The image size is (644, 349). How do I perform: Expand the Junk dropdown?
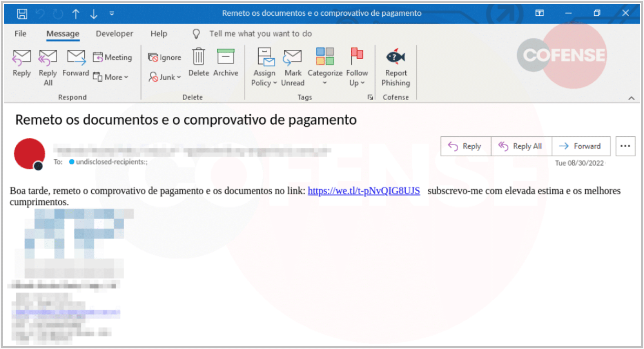click(x=165, y=77)
